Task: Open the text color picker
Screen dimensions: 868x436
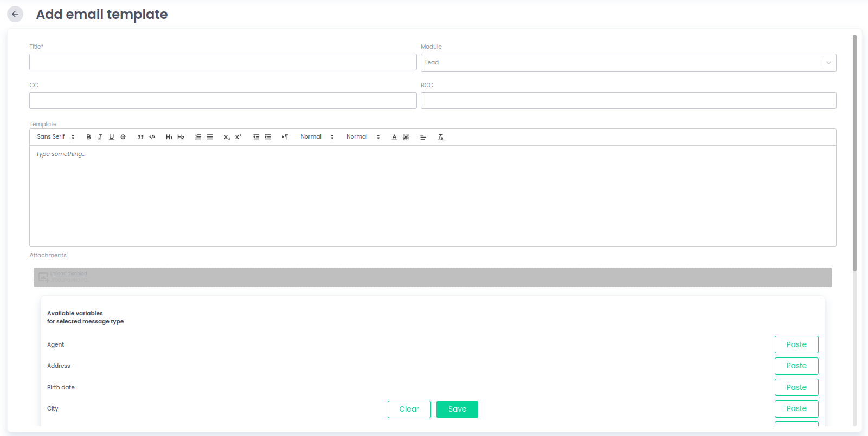Action: [394, 137]
